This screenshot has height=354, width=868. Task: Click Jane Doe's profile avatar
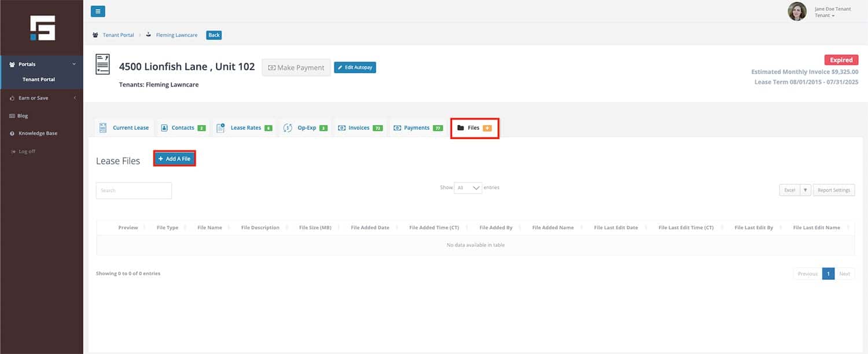pos(797,12)
